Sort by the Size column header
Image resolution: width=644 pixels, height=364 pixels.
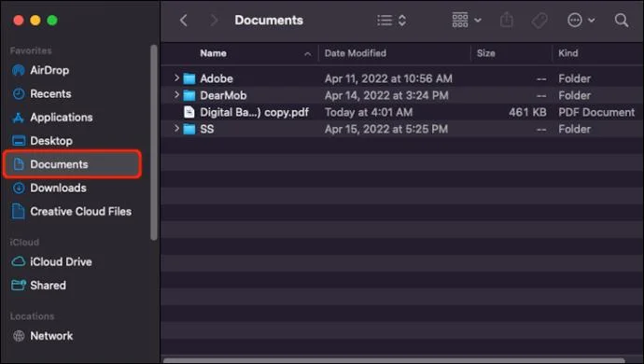[486, 53]
